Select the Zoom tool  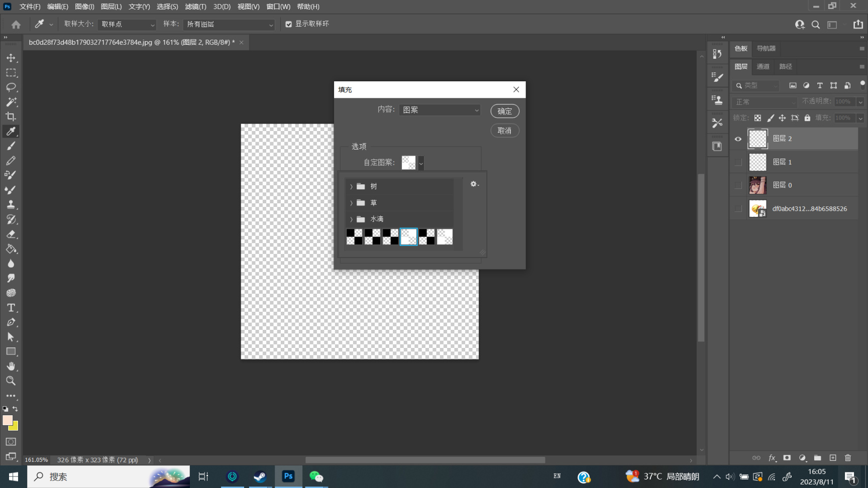(11, 381)
